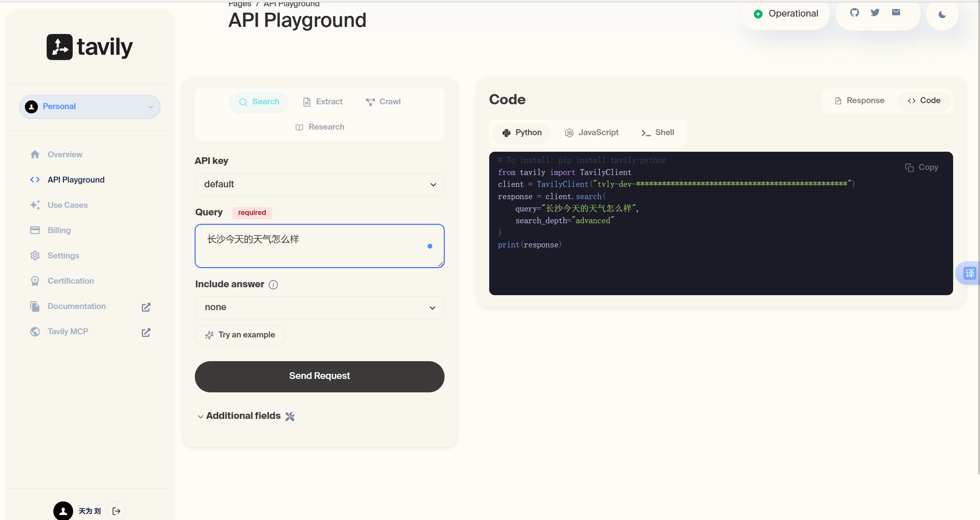Open the Personal account dropdown

tap(90, 107)
